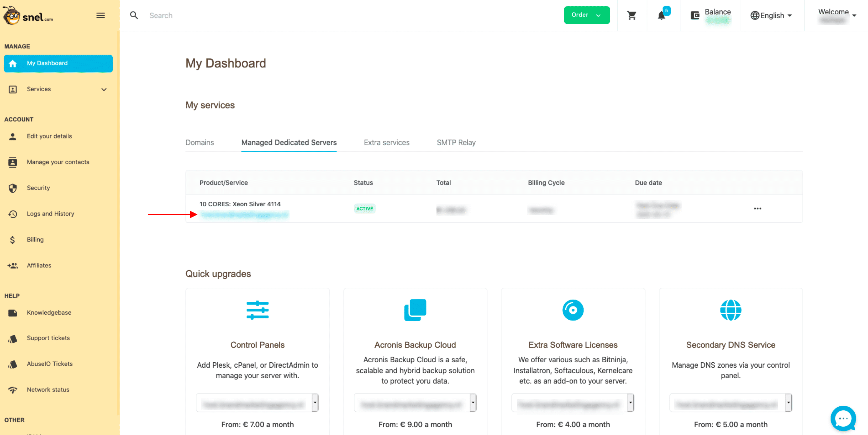Toggle the hamburger sidebar menu icon
Viewport: 868px width, 435px height.
(101, 15)
